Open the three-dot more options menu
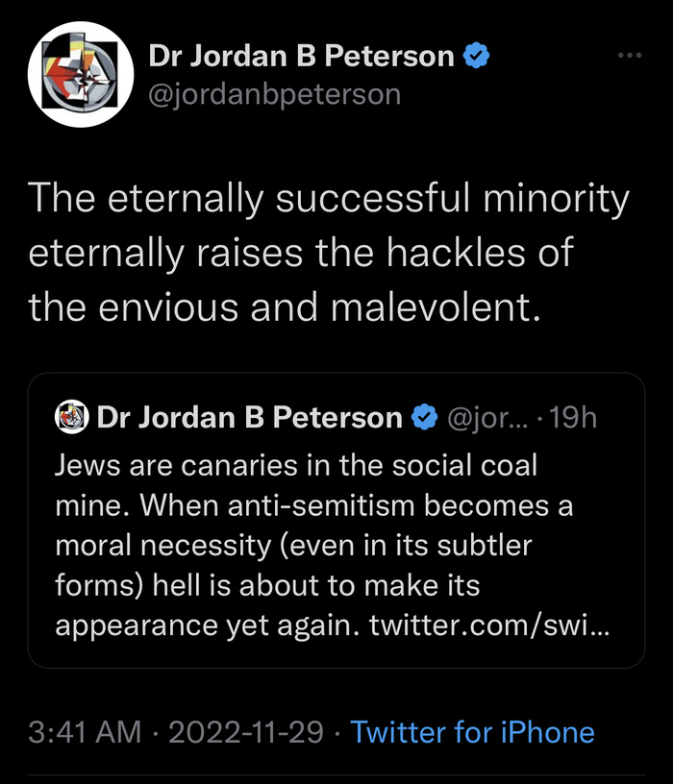Screen dimensions: 673x784 pyautogui.click(x=630, y=56)
